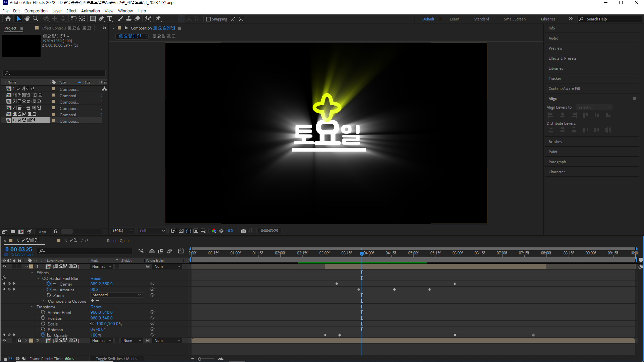Click Reset for CC Radial Fast Blur
Image resolution: width=644 pixels, height=362 pixels.
point(96,278)
